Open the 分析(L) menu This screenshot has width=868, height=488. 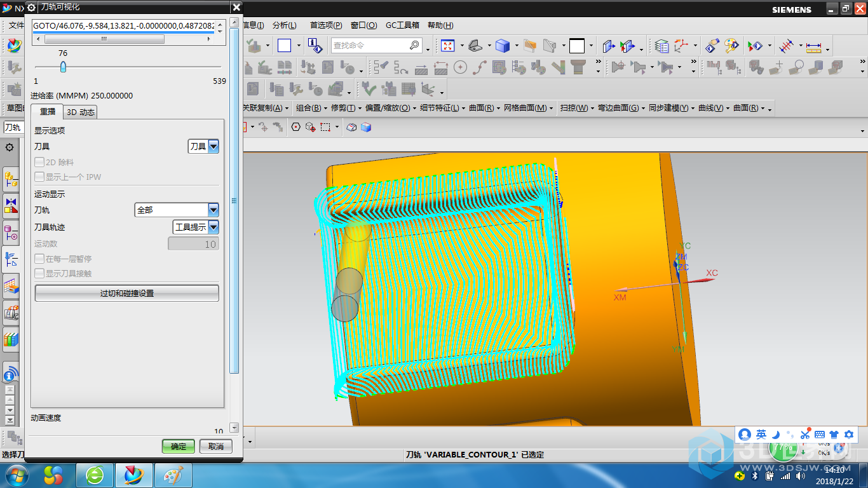click(284, 25)
